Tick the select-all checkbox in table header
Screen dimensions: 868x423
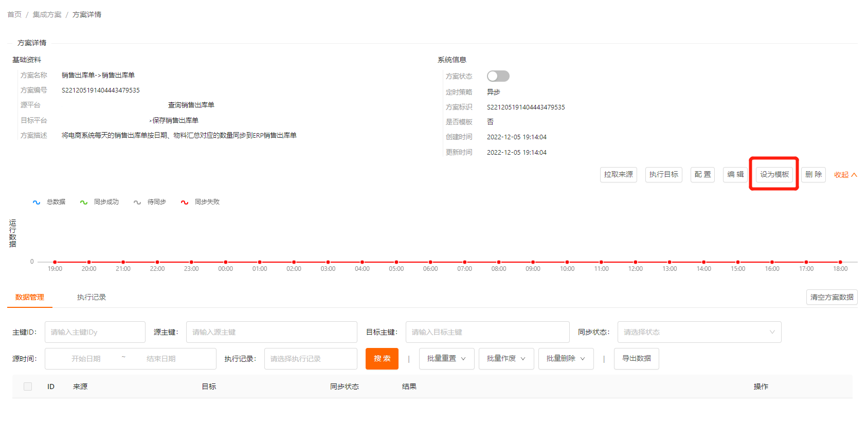pos(28,387)
